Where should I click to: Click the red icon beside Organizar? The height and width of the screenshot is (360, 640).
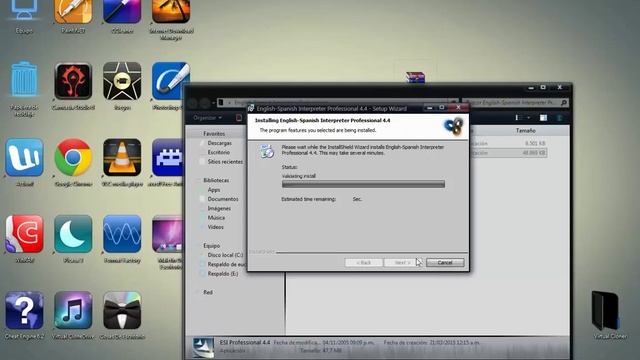point(239,118)
